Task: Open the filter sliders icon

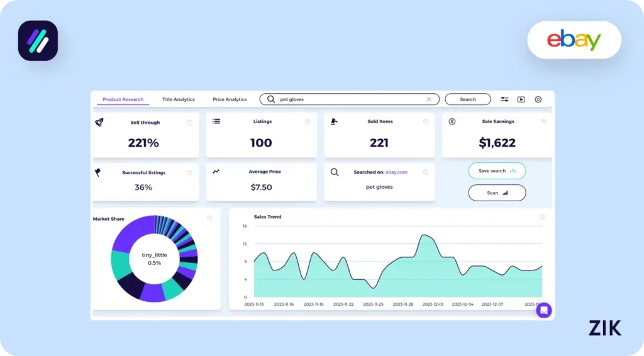Action: (x=504, y=99)
